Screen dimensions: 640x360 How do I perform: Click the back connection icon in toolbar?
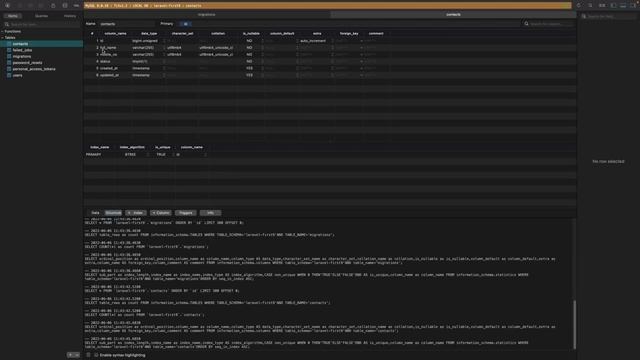7,6
